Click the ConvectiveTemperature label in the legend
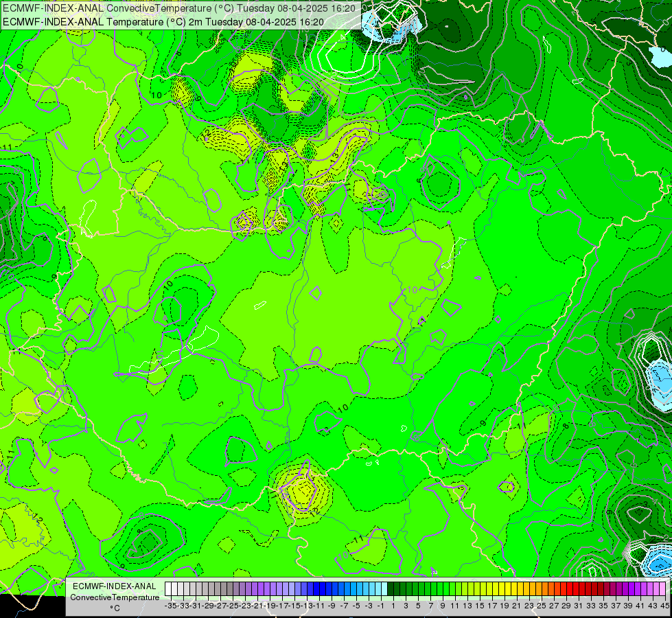This screenshot has height=618, width=672. [115, 597]
